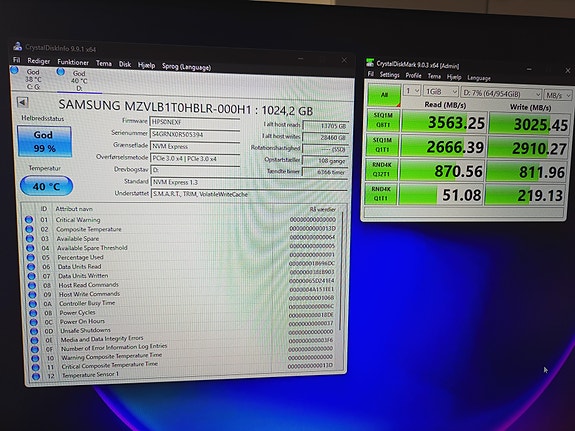This screenshot has height=431, width=575.
Task: Click status icon for Host Write Commands
Action: tap(33, 294)
